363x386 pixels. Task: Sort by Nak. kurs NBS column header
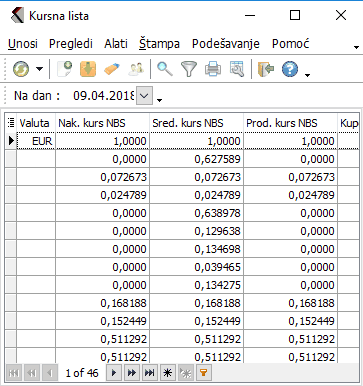[102, 123]
